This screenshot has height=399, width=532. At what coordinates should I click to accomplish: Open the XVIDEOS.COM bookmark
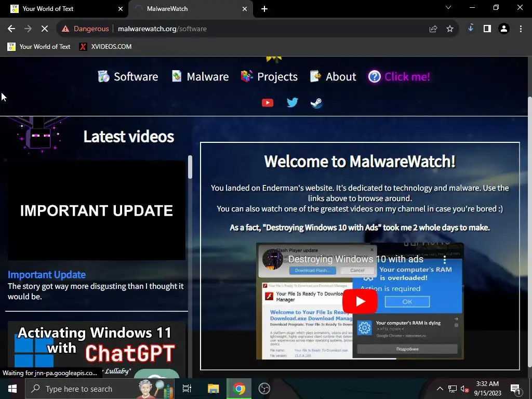[x=105, y=46]
